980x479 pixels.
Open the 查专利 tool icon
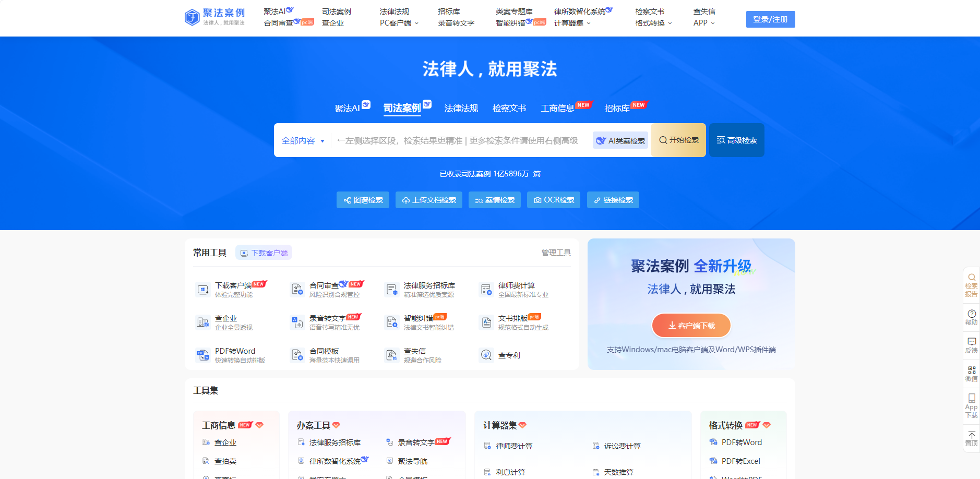tap(486, 355)
